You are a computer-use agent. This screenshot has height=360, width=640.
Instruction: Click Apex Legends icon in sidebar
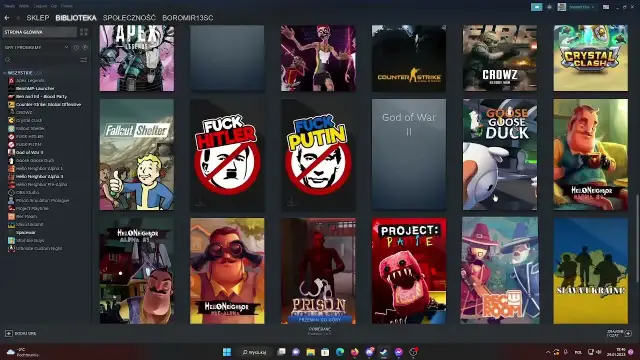point(11,80)
